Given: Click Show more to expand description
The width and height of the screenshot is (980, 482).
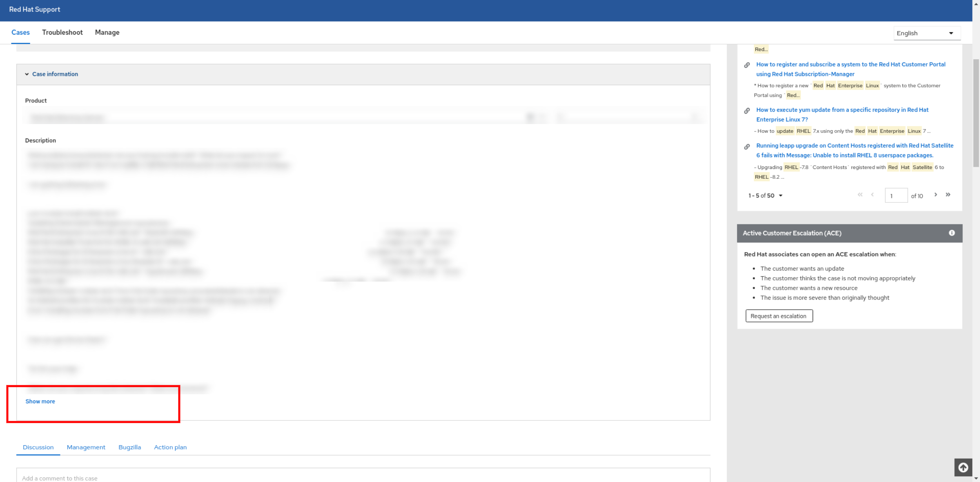Looking at the screenshot, I should click(x=40, y=402).
